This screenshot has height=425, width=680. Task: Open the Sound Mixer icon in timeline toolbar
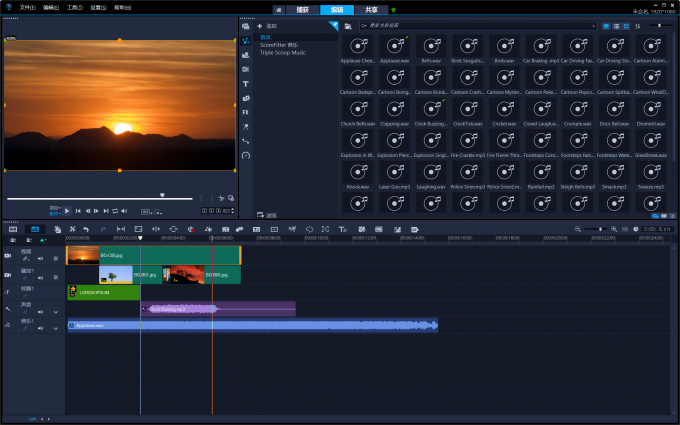208,229
